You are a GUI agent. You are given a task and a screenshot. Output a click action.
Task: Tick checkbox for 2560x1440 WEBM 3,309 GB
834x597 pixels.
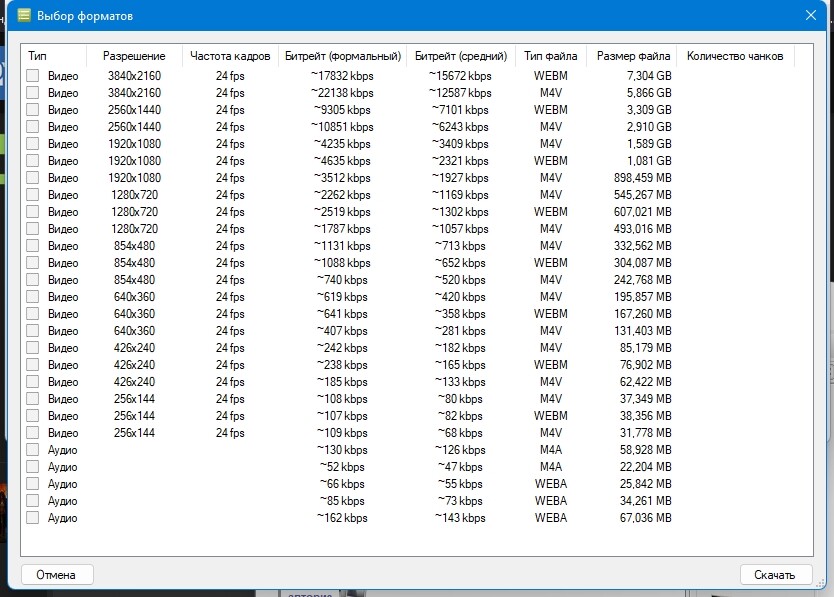(32, 110)
